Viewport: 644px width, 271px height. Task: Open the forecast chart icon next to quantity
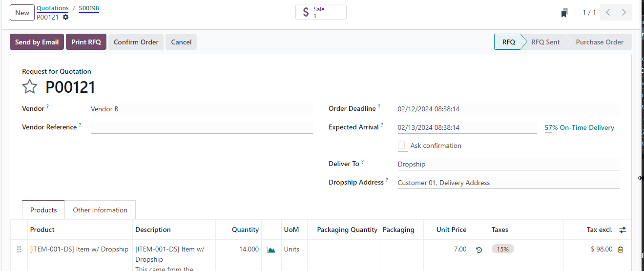(271, 250)
